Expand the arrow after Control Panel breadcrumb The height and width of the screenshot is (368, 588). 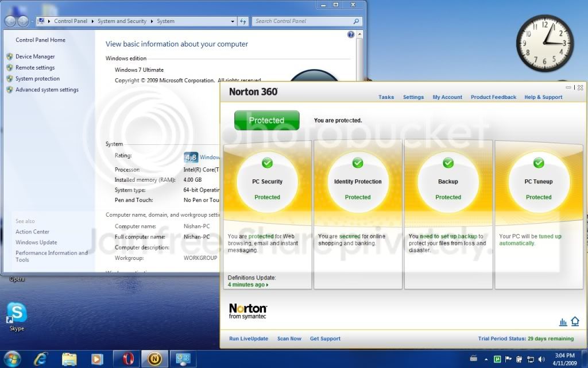(x=92, y=21)
